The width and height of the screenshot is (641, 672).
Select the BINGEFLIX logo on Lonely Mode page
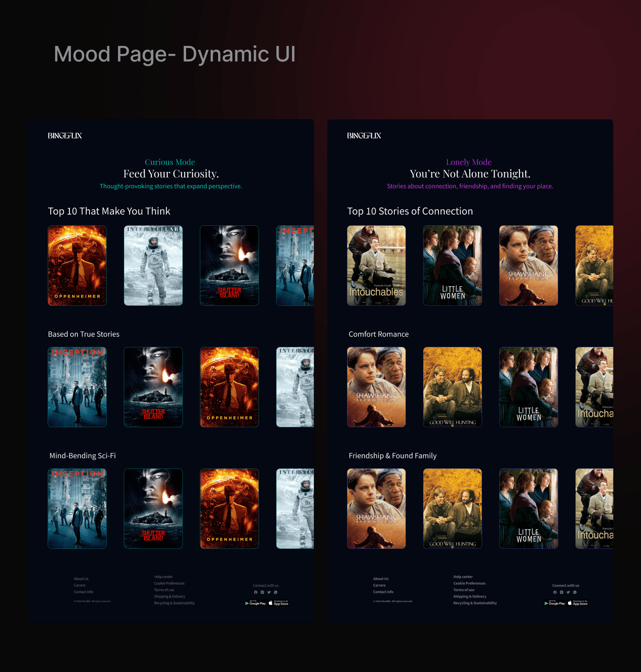tap(364, 135)
